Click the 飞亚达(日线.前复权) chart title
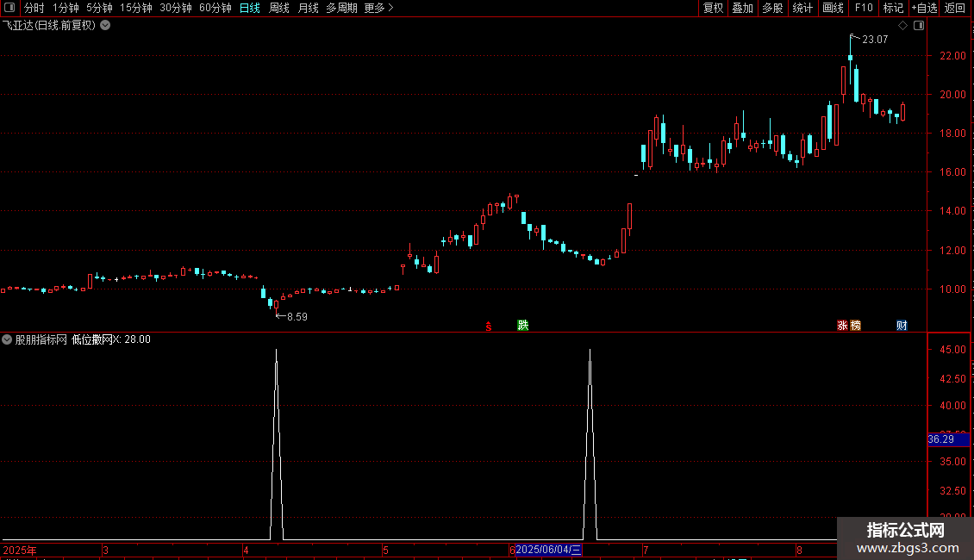 coord(49,26)
